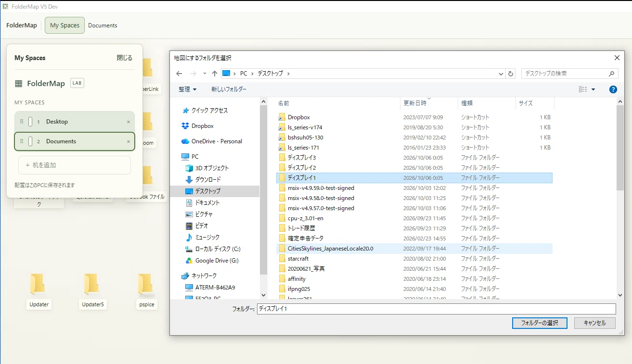Select the トレード履歴 folder row
Screen dimensions: 632x364
pos(414,228)
